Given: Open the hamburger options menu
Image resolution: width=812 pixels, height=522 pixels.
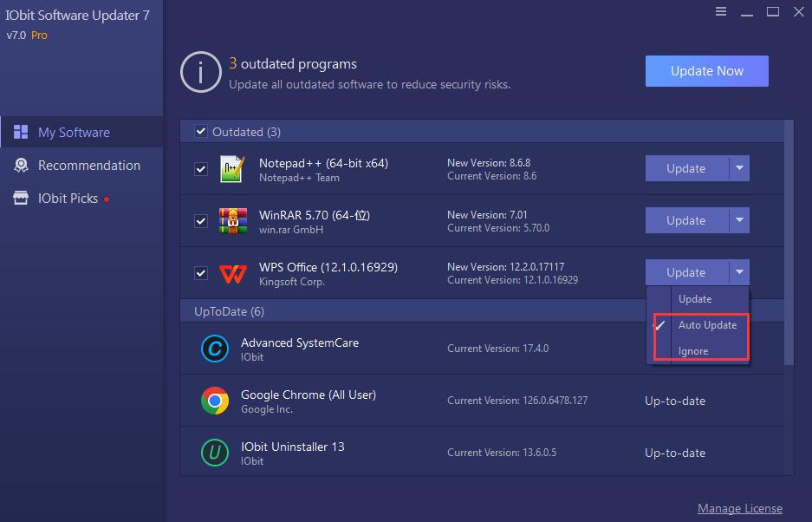Looking at the screenshot, I should click(721, 11).
